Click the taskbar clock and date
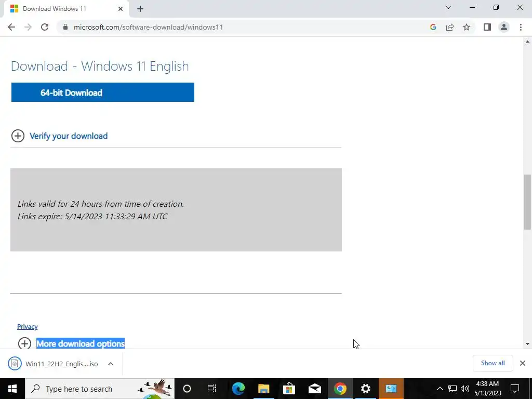This screenshot has height=399, width=532. coord(487,389)
